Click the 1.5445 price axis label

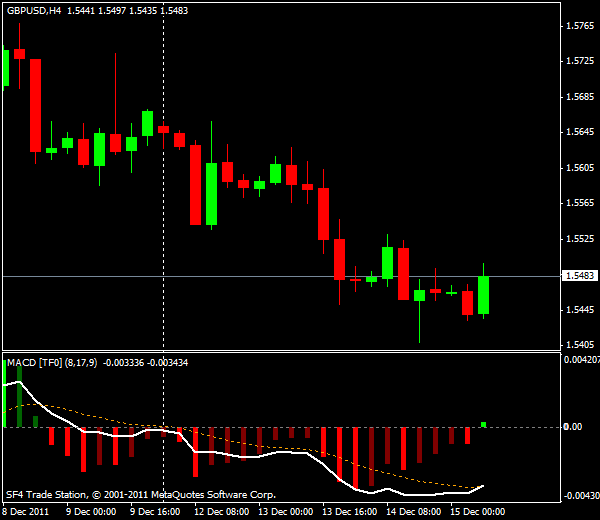[x=580, y=309]
